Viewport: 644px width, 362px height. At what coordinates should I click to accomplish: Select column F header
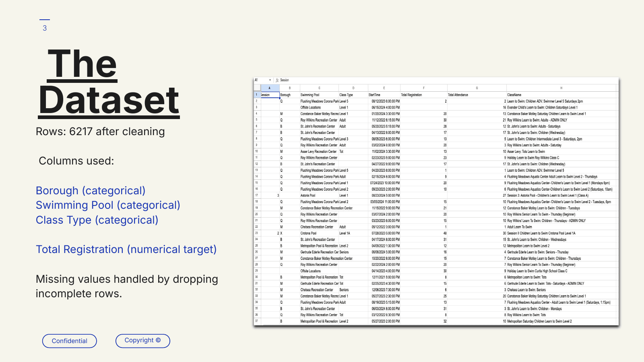click(424, 88)
